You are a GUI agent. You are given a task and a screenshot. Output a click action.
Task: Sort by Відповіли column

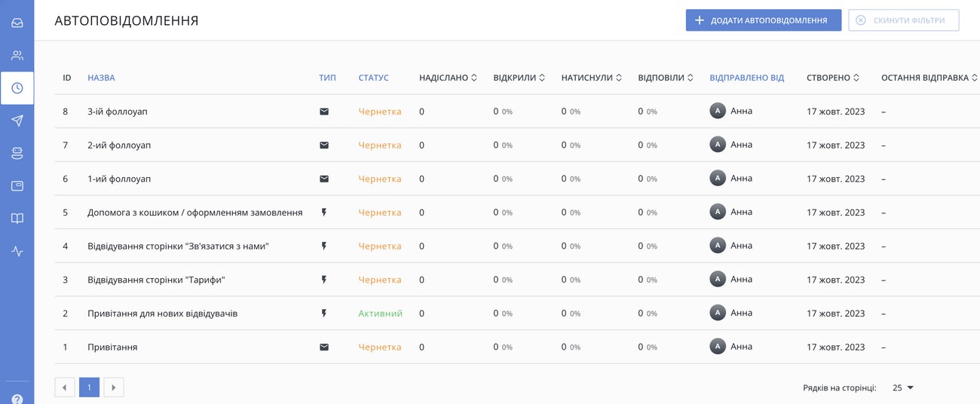pyautogui.click(x=665, y=78)
